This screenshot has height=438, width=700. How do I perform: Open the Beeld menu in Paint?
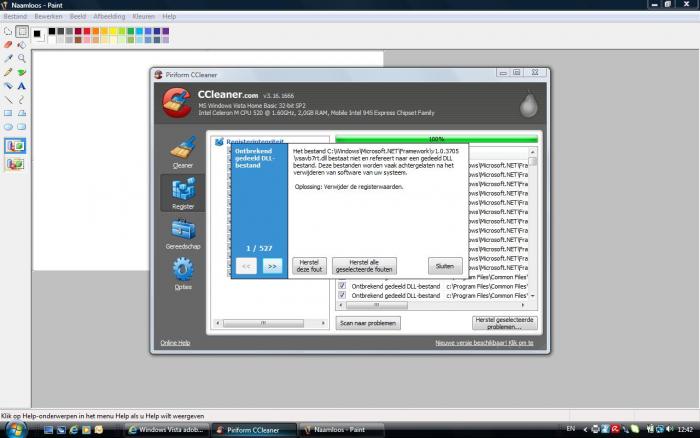[x=78, y=17]
